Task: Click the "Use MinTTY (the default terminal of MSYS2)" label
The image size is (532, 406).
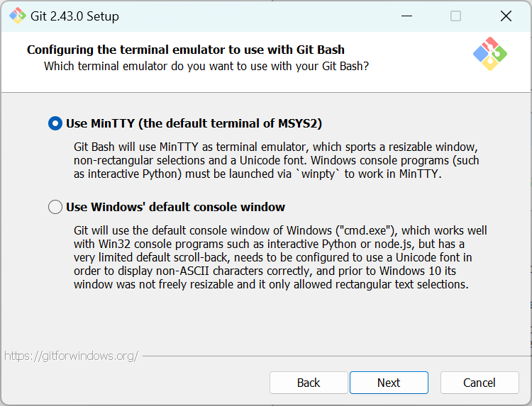Action: pos(194,123)
